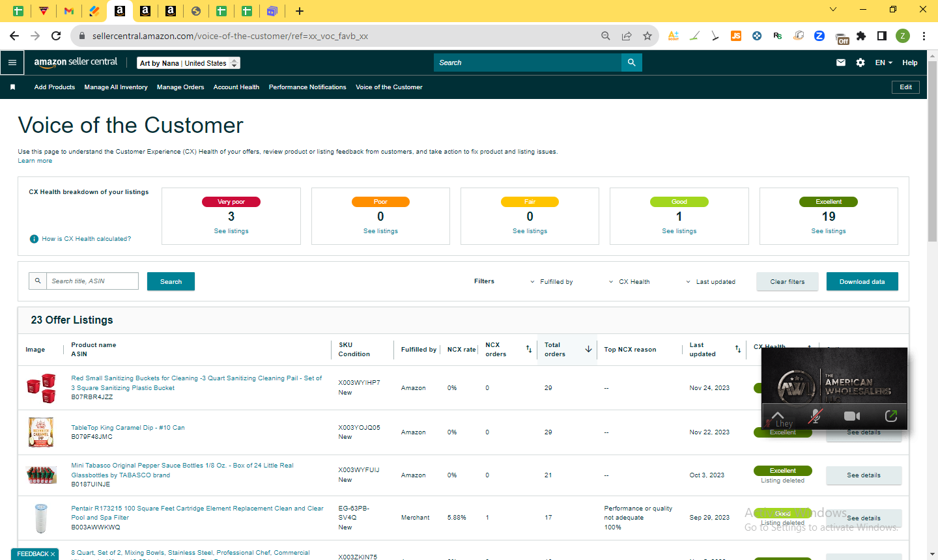
Task: Reload the current browser page
Action: [x=56, y=36]
